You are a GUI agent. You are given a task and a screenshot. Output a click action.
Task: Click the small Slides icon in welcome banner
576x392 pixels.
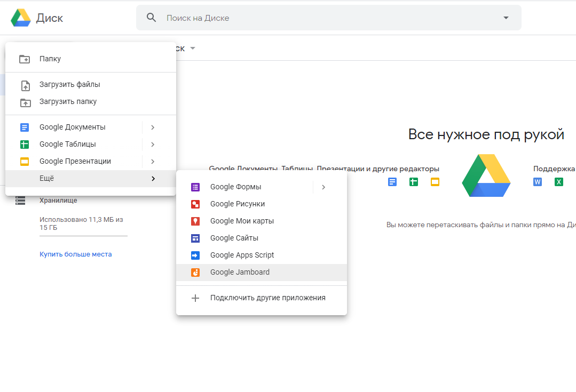[x=435, y=182]
